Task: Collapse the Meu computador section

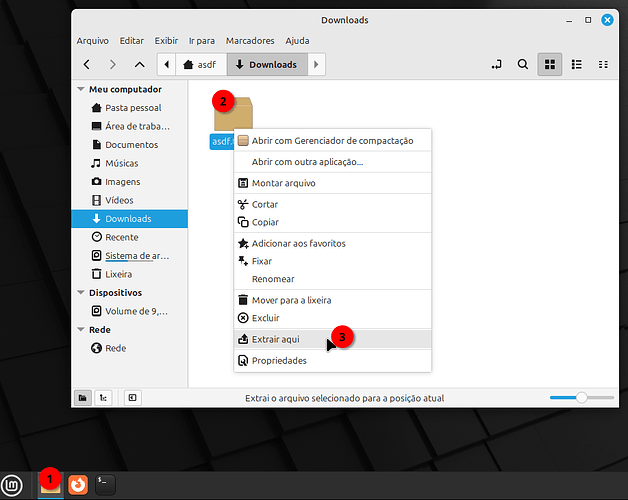Action: [81, 89]
